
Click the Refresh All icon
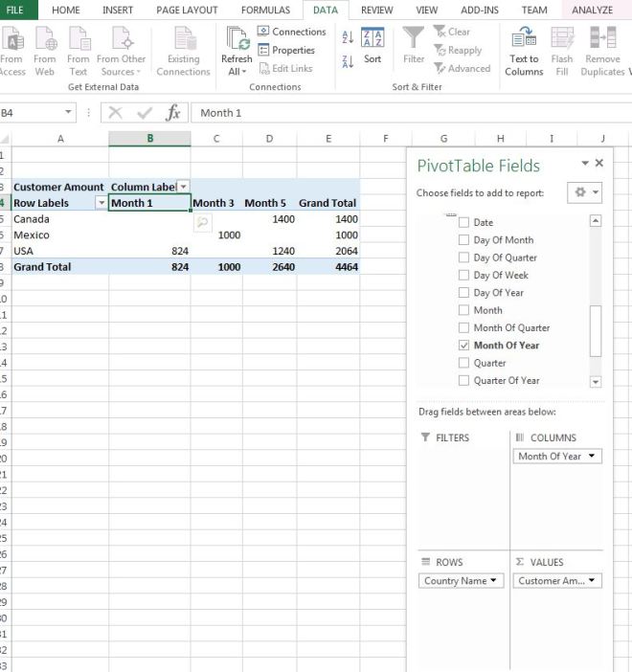237,40
